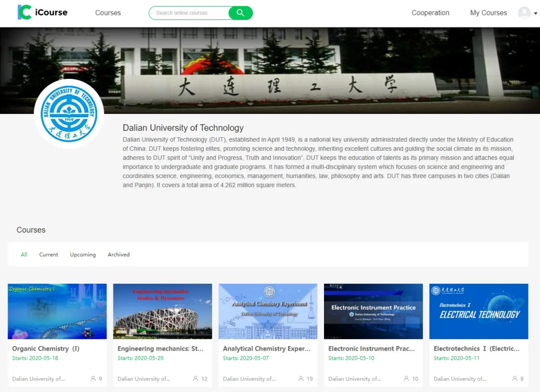540x392 pixels.
Task: Open the Electrical Technology course thumbnail
Action: click(x=478, y=311)
